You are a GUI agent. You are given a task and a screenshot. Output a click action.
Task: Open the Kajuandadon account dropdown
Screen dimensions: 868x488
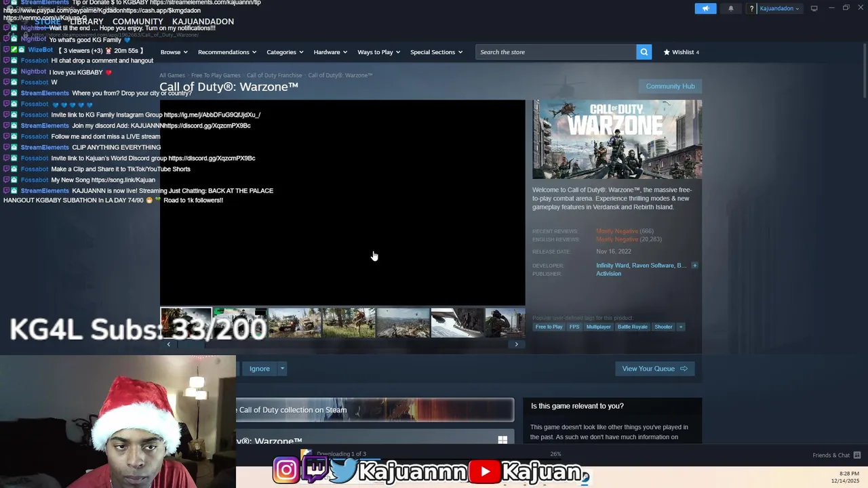(779, 9)
